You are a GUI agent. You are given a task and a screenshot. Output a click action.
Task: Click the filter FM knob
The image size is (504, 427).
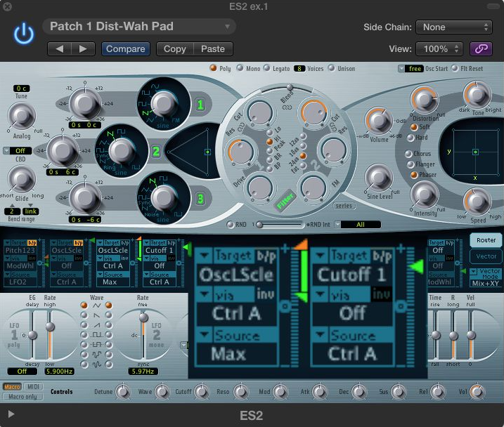[x=314, y=188]
